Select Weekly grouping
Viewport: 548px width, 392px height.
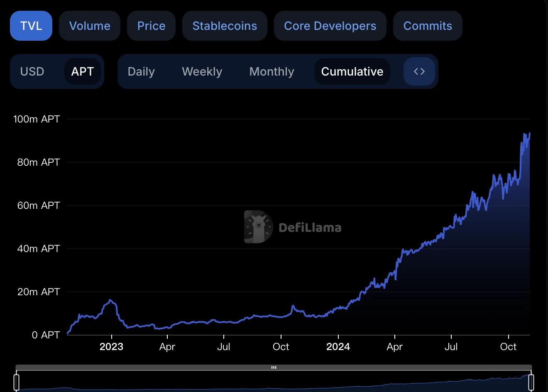[202, 71]
